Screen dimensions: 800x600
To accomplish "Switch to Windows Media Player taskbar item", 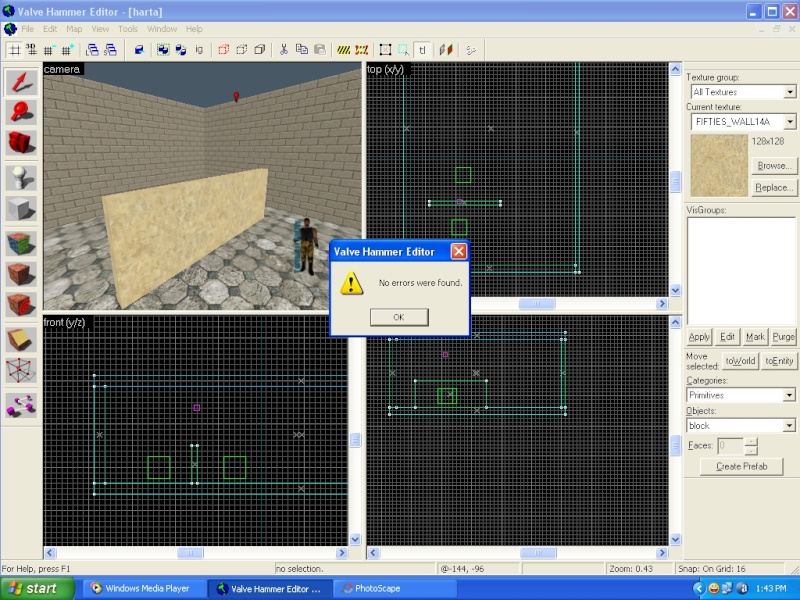I will (144, 589).
